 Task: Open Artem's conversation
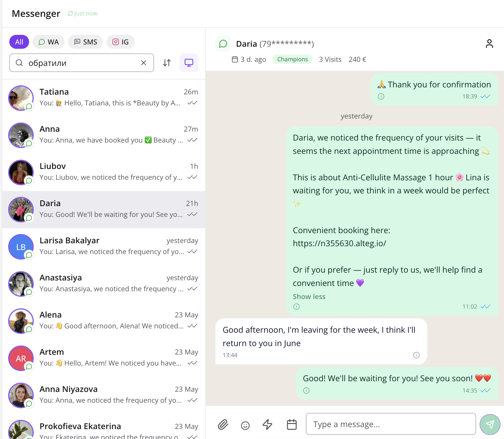point(104,358)
